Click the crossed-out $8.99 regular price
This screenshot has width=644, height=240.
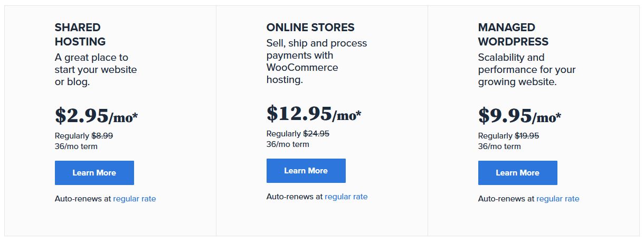[x=102, y=136]
